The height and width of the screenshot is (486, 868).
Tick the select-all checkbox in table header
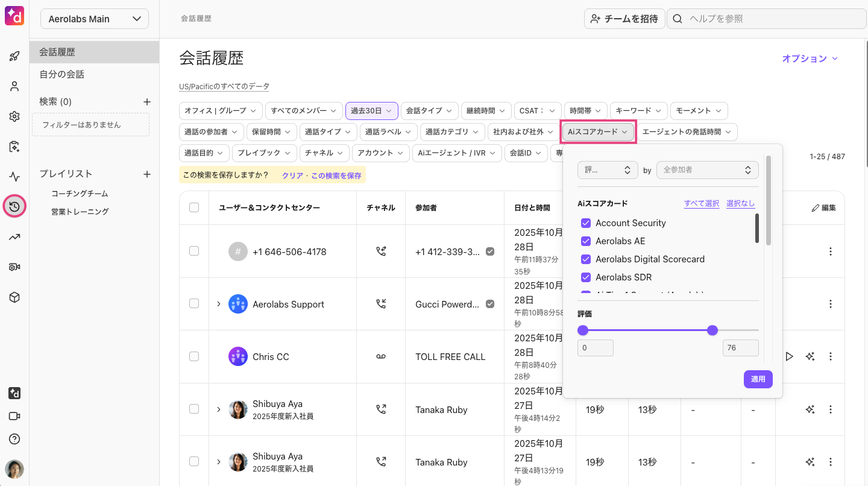pos(194,207)
